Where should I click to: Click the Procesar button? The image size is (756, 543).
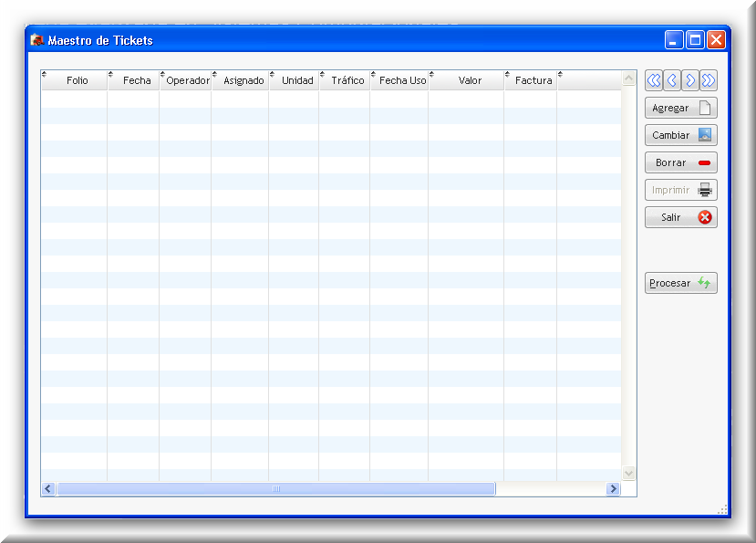tap(681, 283)
